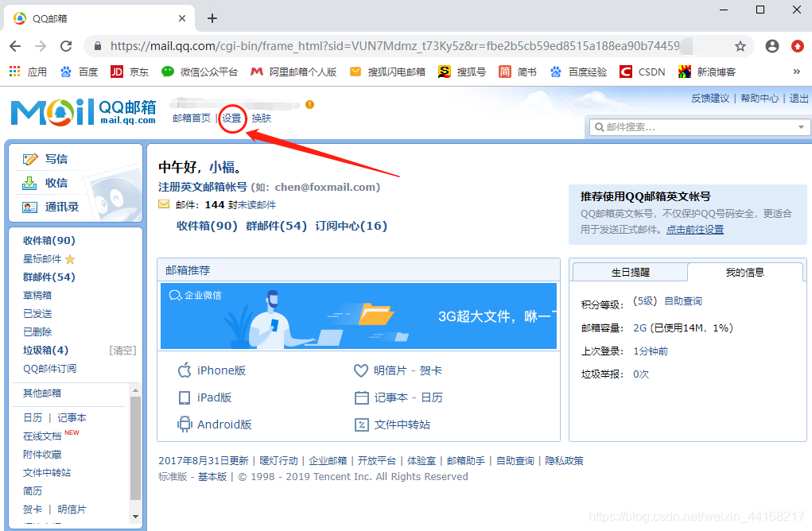Click the 企业微信 banner

(x=359, y=316)
